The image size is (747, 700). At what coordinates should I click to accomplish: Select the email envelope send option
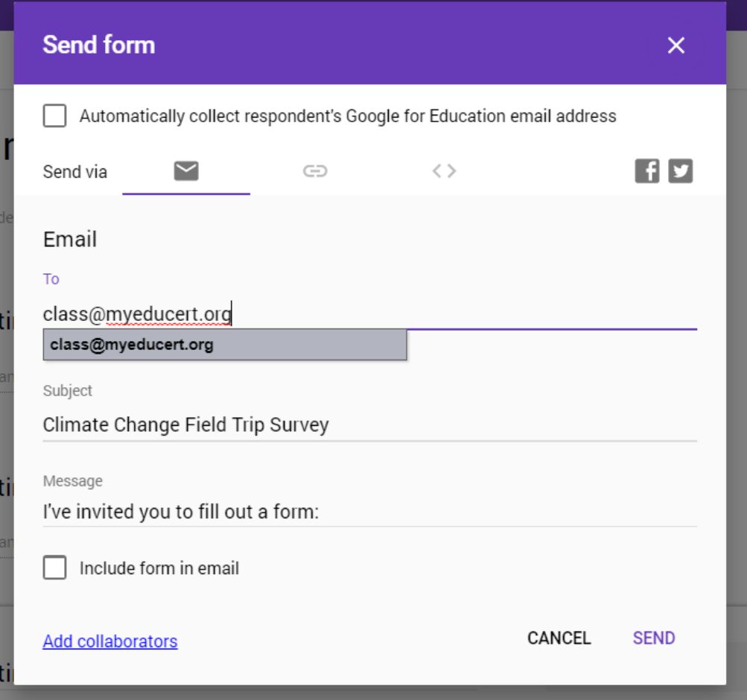pos(185,171)
